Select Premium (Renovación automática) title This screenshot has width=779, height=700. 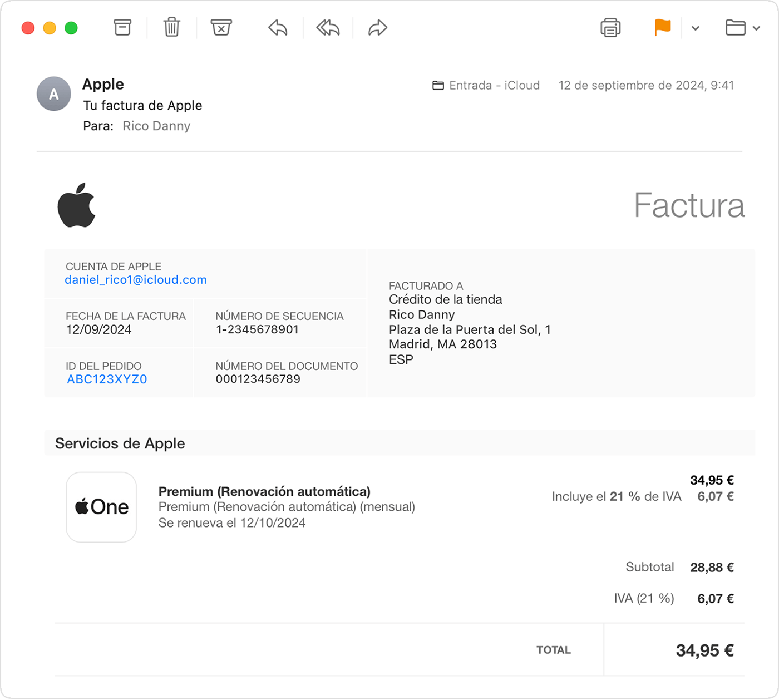point(264,491)
